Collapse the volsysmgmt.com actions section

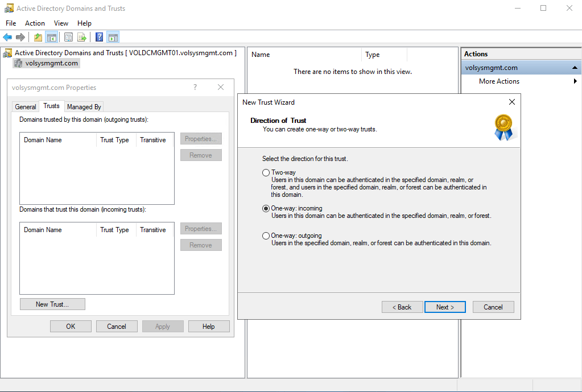[x=575, y=68]
